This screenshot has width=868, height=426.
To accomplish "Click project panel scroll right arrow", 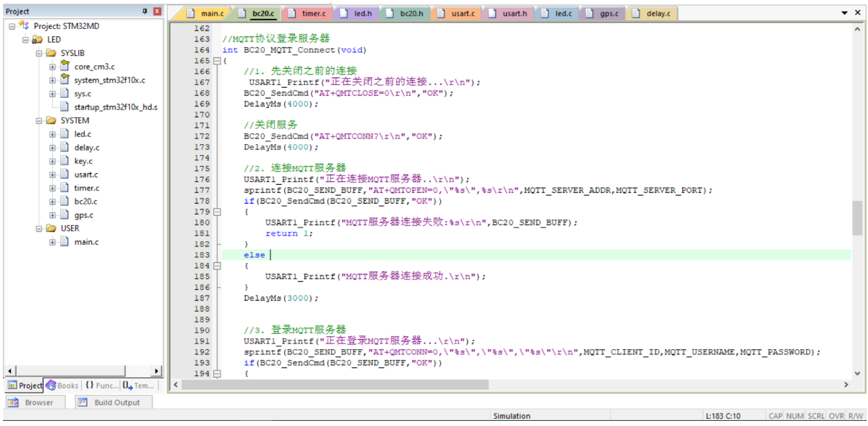I will [157, 371].
